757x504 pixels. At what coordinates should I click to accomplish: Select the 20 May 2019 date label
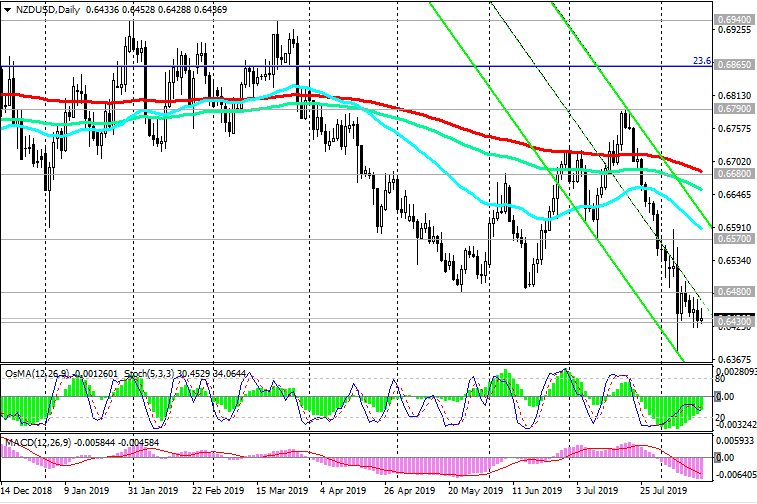[477, 492]
